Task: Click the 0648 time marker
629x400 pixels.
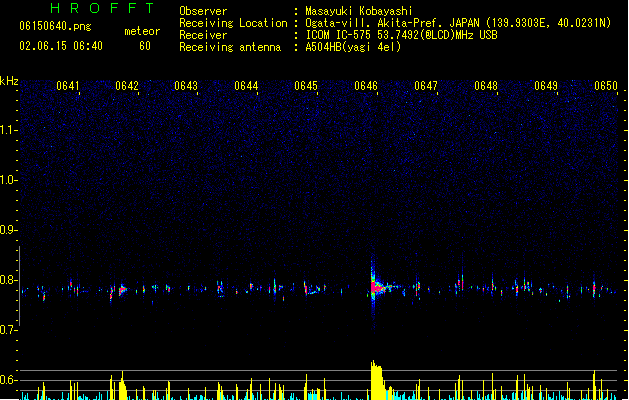Action: click(486, 86)
